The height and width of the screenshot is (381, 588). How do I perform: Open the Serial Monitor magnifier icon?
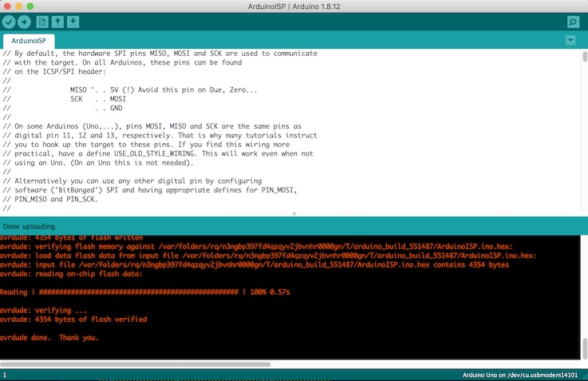(x=573, y=22)
